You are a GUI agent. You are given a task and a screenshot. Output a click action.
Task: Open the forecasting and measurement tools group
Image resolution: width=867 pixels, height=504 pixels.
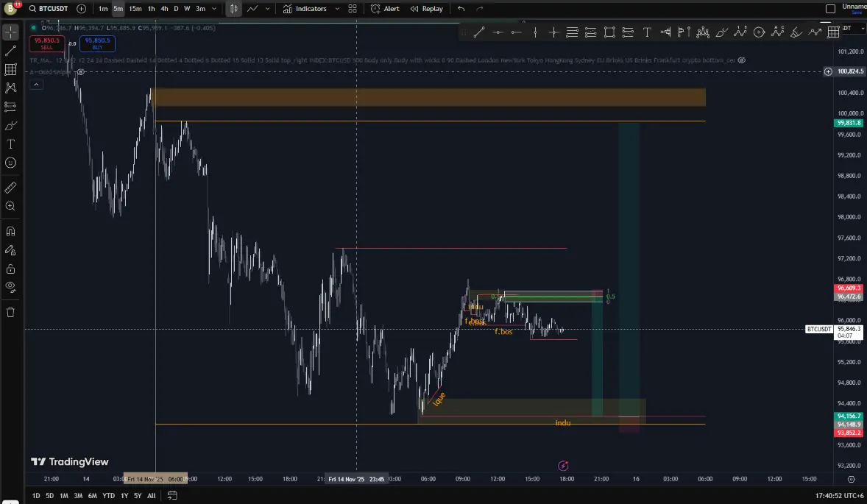10,106
